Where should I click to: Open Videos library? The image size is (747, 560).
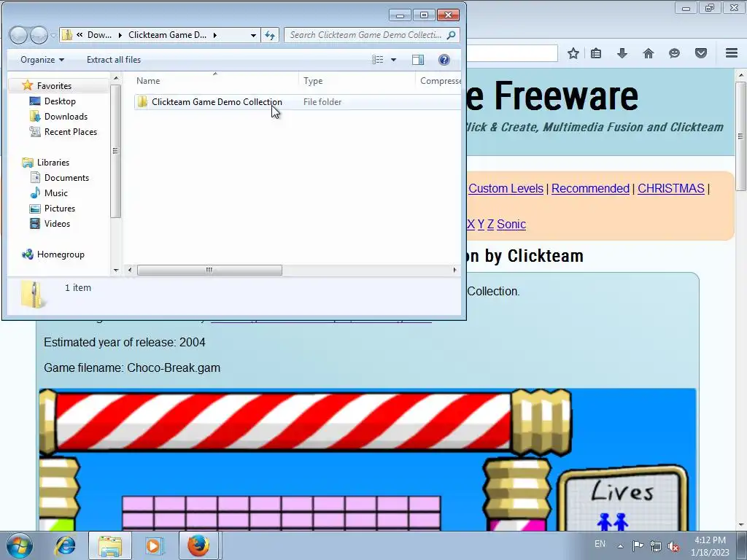(x=57, y=223)
